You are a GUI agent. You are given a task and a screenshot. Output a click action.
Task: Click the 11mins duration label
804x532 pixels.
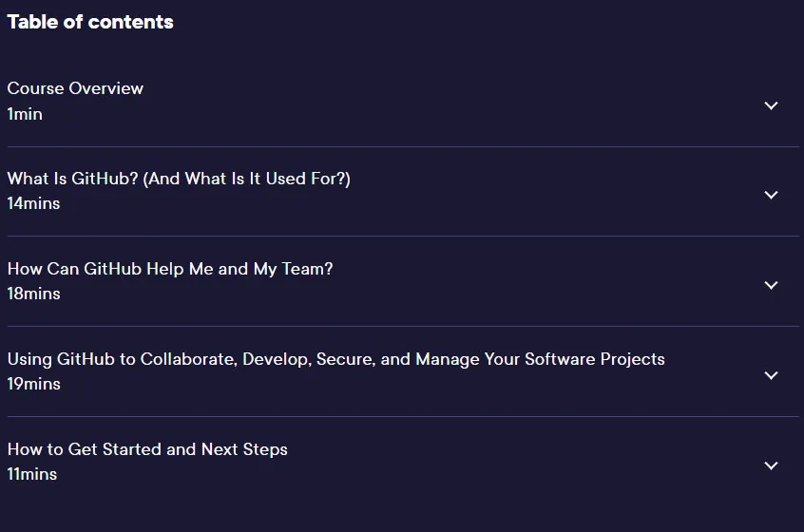point(32,474)
